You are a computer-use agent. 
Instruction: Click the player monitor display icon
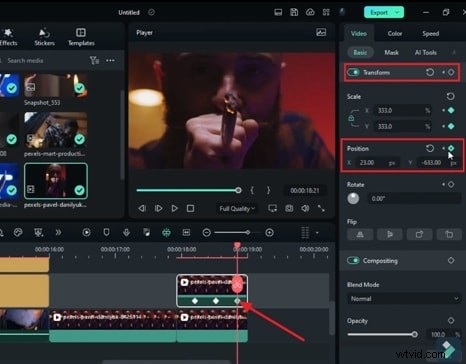272,208
